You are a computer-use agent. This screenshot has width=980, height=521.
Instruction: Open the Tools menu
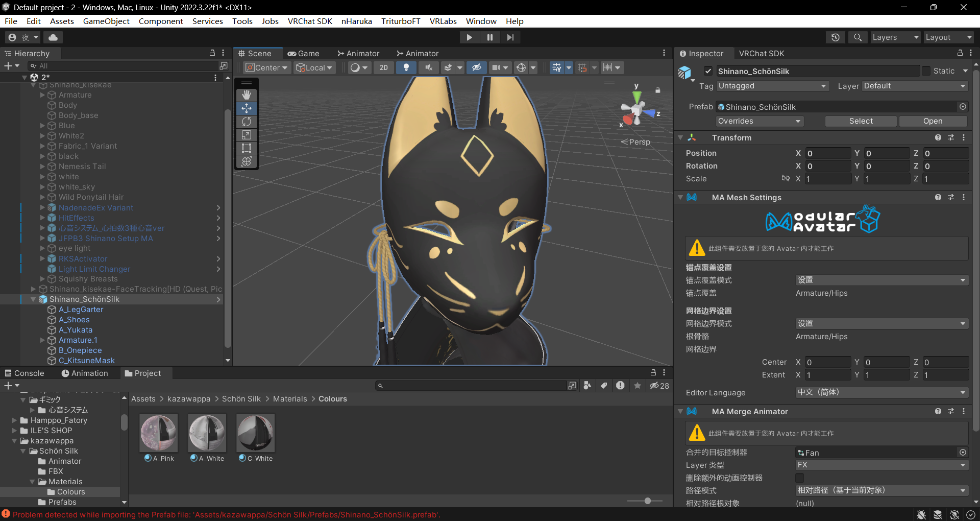point(242,21)
